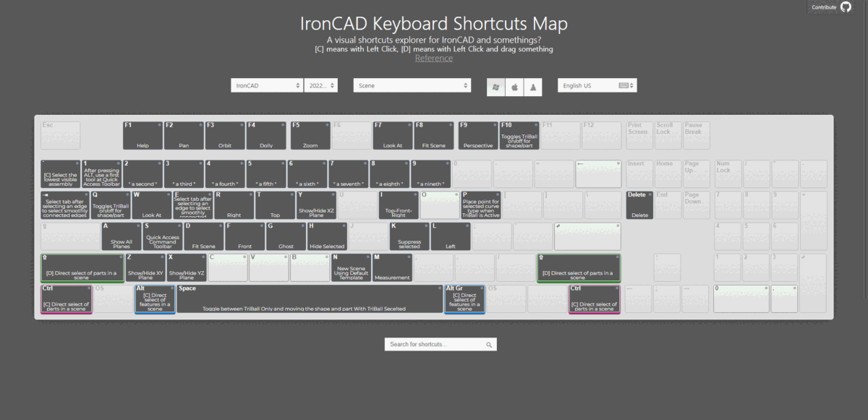This screenshot has height=420, width=868.
Task: Select the S Quick Access Command Toolbar key
Action: tap(162, 236)
